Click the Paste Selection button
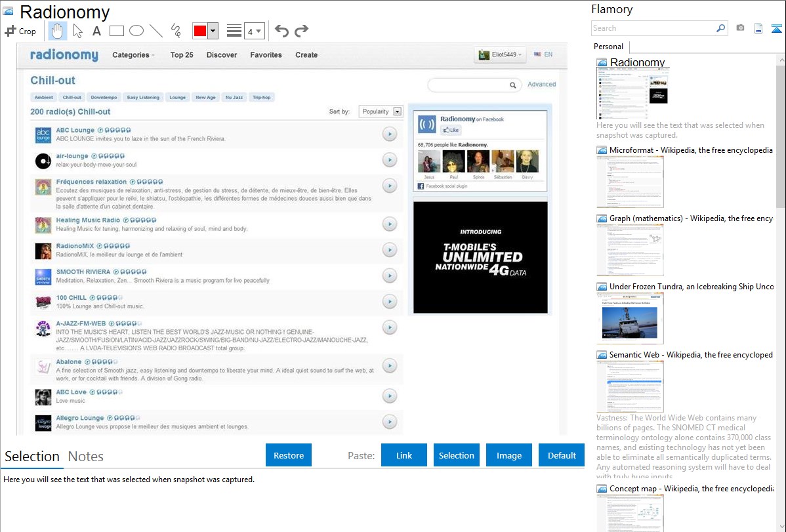 point(456,455)
